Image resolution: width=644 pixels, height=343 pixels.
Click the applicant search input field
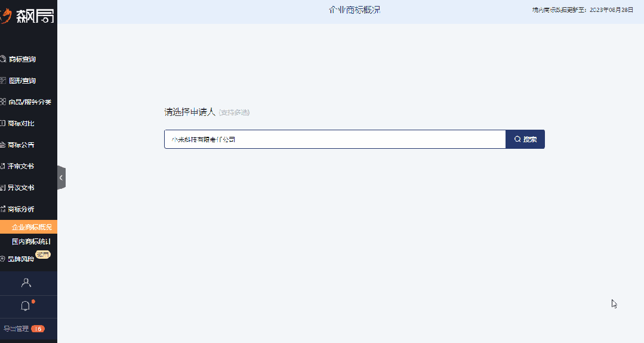tap(335, 139)
